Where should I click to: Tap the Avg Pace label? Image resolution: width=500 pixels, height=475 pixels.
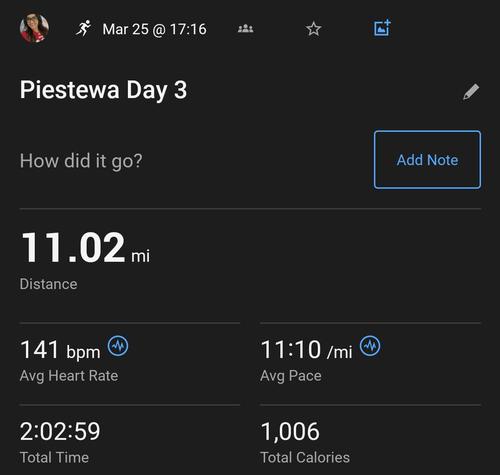pos(291,376)
